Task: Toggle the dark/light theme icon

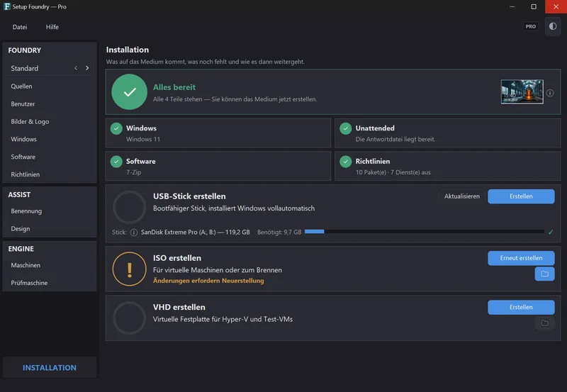Action: [x=553, y=26]
